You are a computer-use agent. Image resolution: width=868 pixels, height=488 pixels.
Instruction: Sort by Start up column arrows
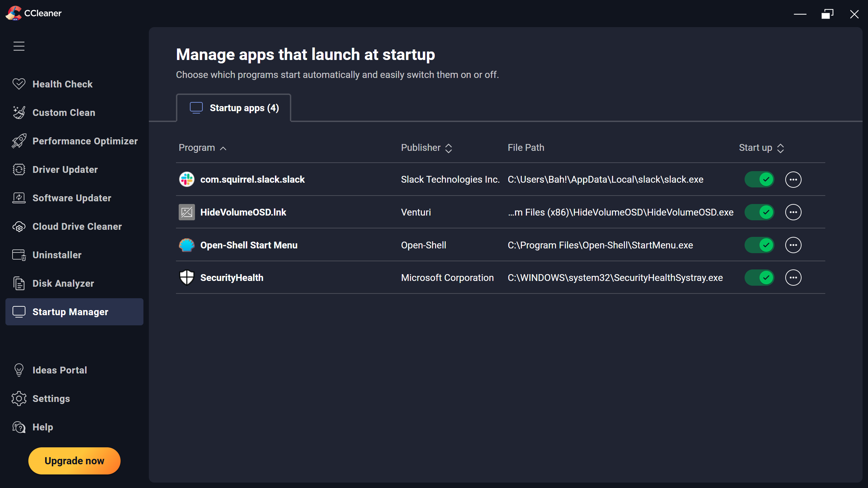pos(780,148)
